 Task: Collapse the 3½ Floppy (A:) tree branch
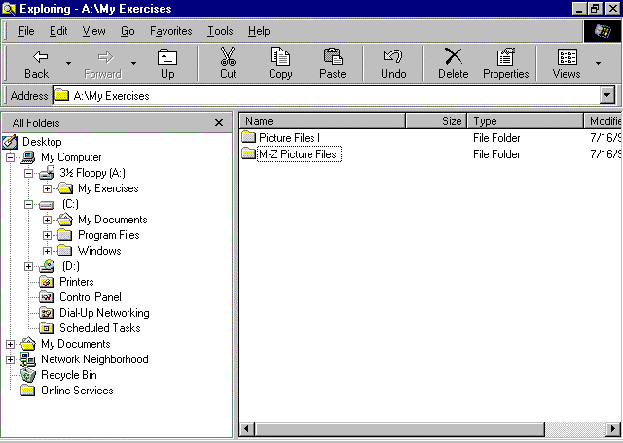click(x=29, y=173)
